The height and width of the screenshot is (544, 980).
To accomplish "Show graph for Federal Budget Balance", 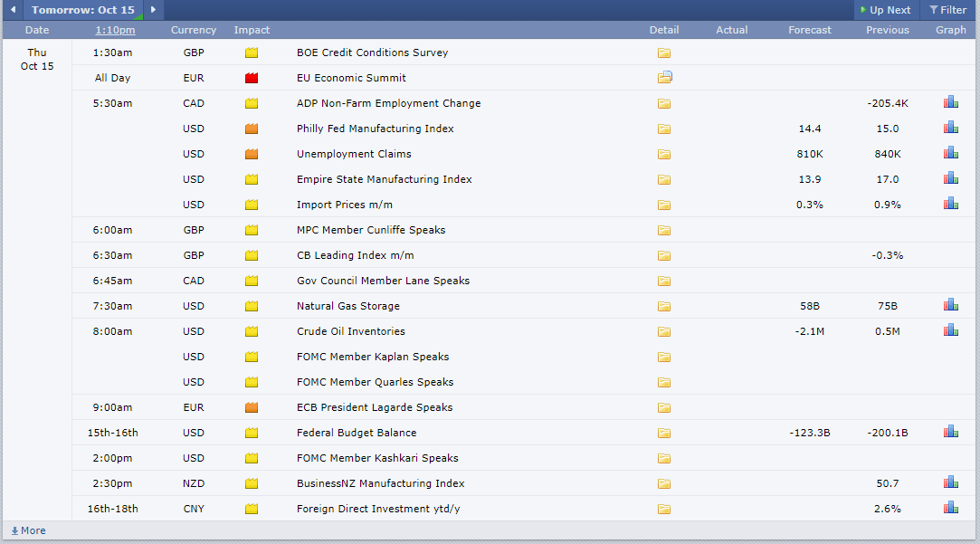I will 950,432.
